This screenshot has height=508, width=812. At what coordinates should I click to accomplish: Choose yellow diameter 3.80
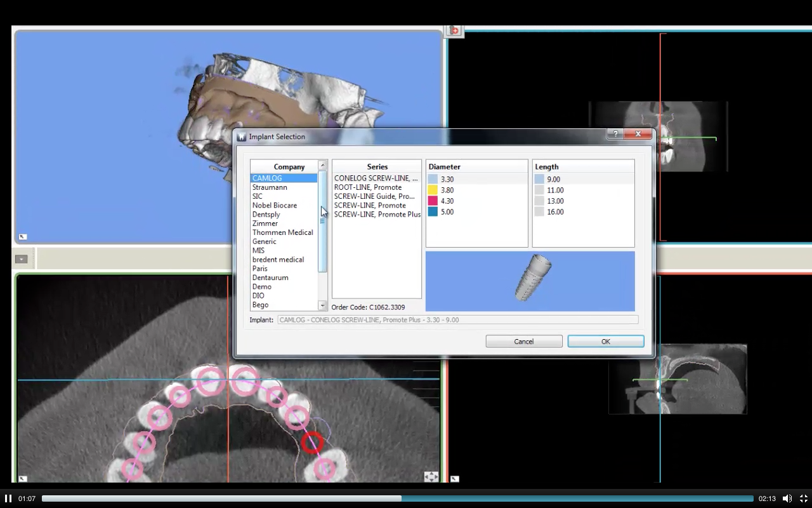tap(477, 190)
